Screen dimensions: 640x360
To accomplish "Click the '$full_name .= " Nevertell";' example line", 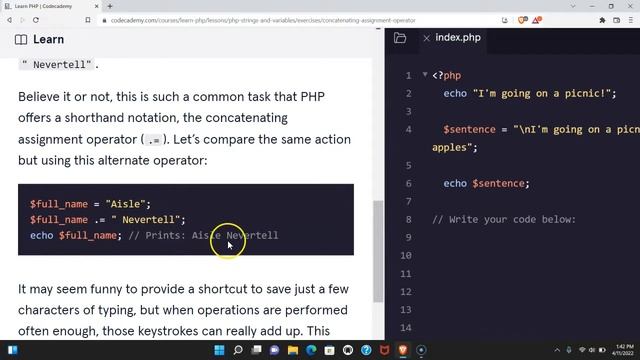I will pyautogui.click(x=108, y=220).
